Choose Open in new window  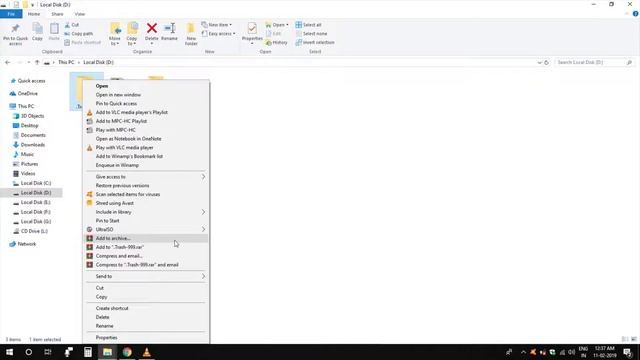146,95
